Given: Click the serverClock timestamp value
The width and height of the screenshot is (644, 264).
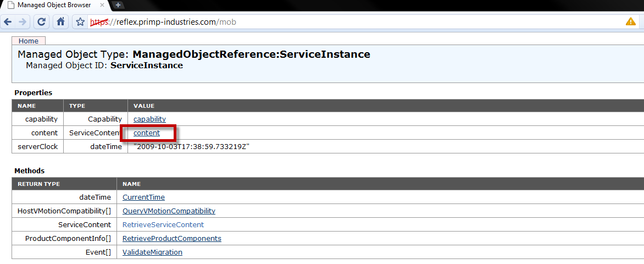Looking at the screenshot, I should (191, 147).
